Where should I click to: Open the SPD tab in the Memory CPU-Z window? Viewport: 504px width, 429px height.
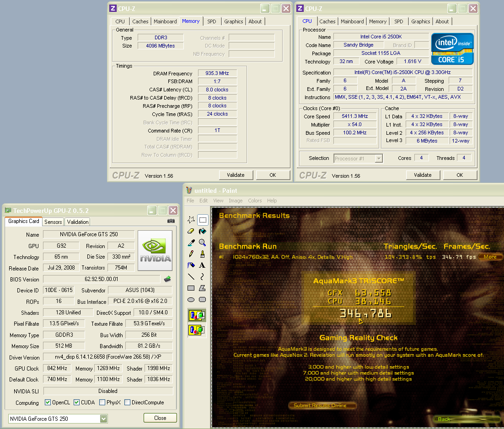pyautogui.click(x=211, y=21)
